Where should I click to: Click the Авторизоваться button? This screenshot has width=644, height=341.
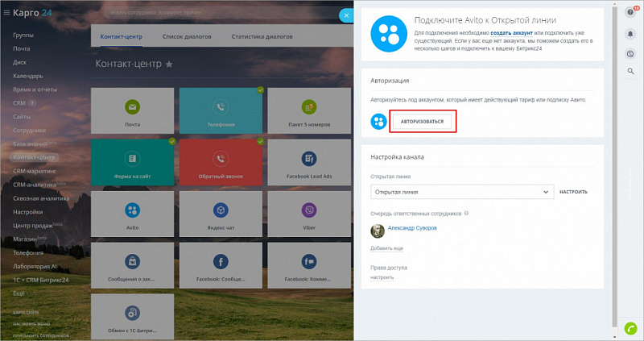coord(422,122)
